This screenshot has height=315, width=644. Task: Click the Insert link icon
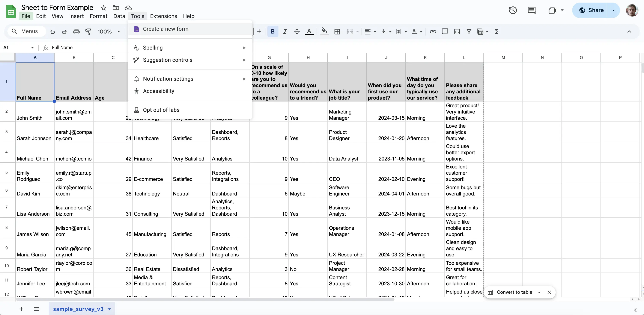433,31
